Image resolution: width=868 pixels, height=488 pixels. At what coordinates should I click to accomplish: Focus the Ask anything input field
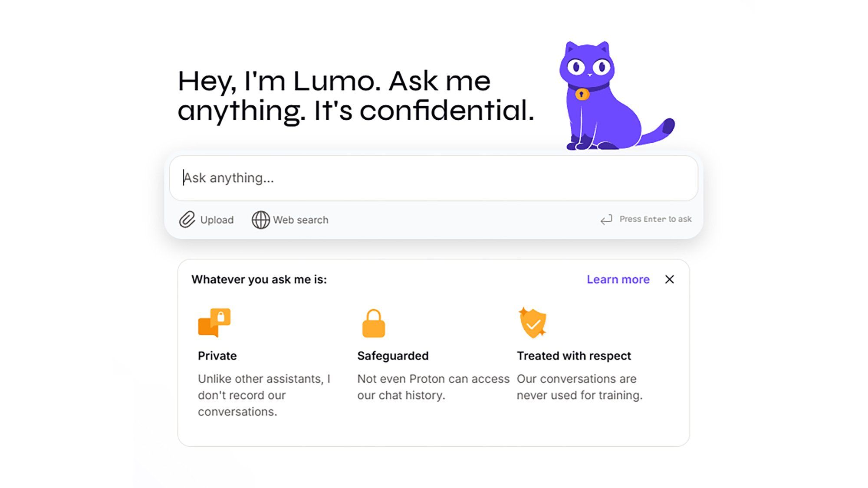pos(433,178)
